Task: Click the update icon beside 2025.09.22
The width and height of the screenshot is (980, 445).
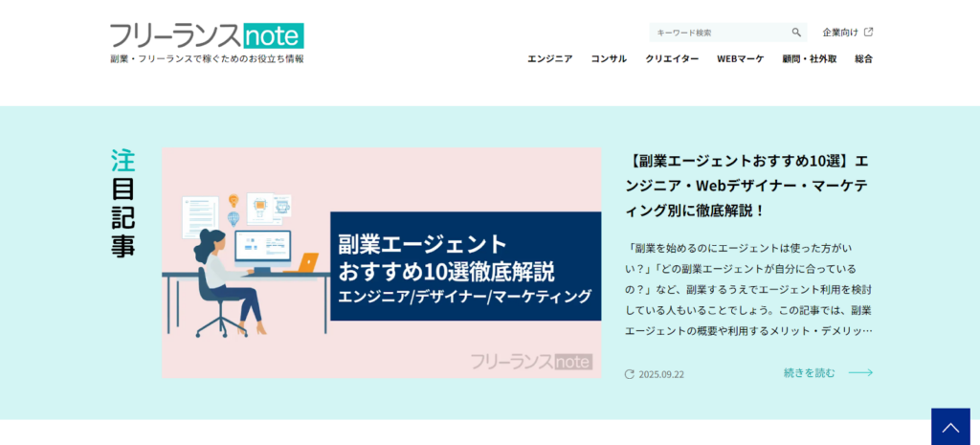Action: click(629, 374)
